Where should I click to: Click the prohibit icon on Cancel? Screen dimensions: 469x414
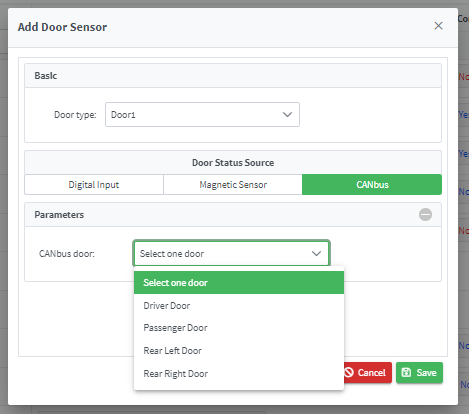(349, 372)
